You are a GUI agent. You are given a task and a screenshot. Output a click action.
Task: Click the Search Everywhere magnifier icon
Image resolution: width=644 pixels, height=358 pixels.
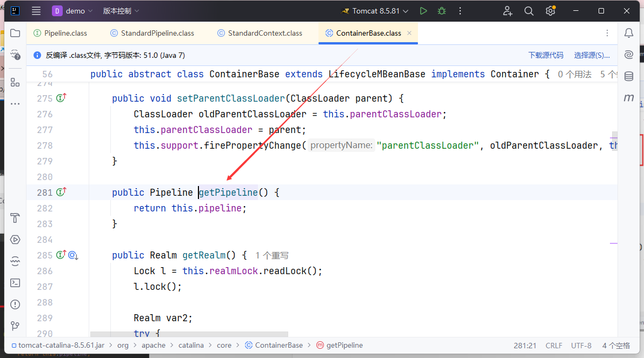529,11
